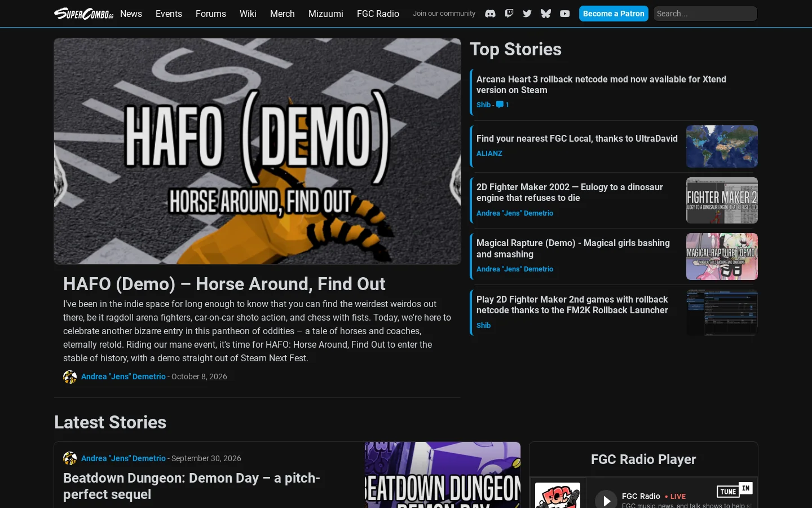The width and height of the screenshot is (812, 508).
Task: Open the Twitch channel icon
Action: [x=509, y=14]
